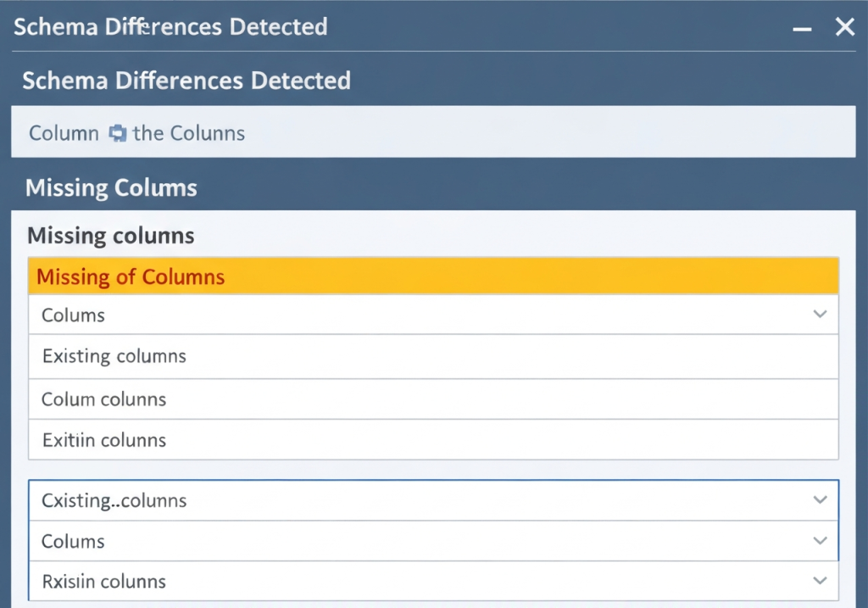Expand the lower Colums dropdown chevron
This screenshot has height=608, width=868.
(x=820, y=541)
